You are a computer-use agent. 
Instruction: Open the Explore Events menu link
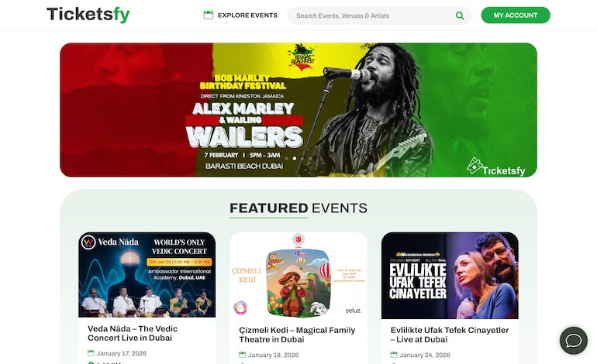(x=247, y=15)
